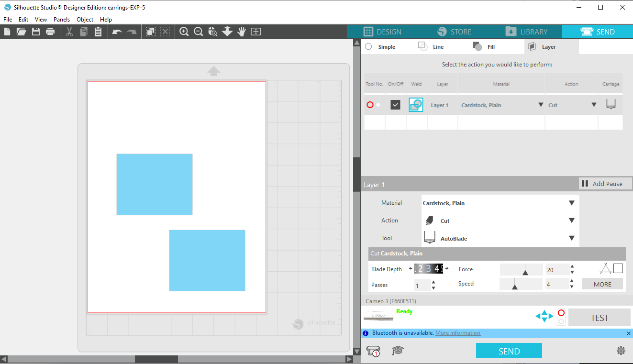Select the Pan hand tool
This screenshot has width=633, height=364.
click(242, 32)
